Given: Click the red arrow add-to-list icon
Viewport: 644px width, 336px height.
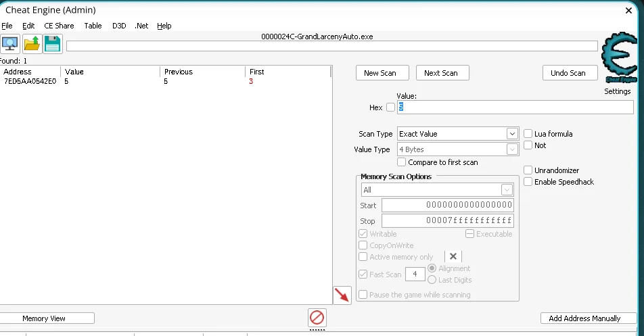Looking at the screenshot, I should click(x=342, y=295).
